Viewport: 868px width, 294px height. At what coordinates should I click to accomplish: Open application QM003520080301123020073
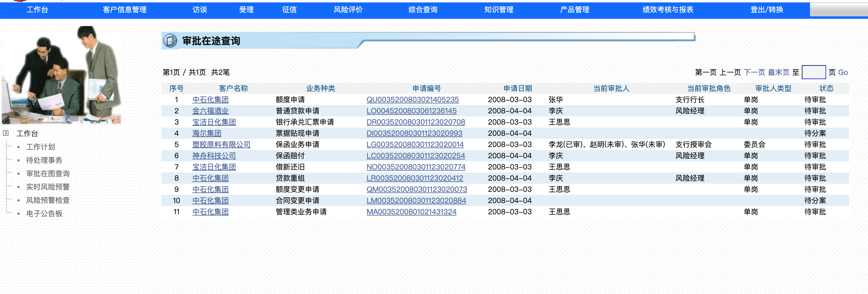416,189
